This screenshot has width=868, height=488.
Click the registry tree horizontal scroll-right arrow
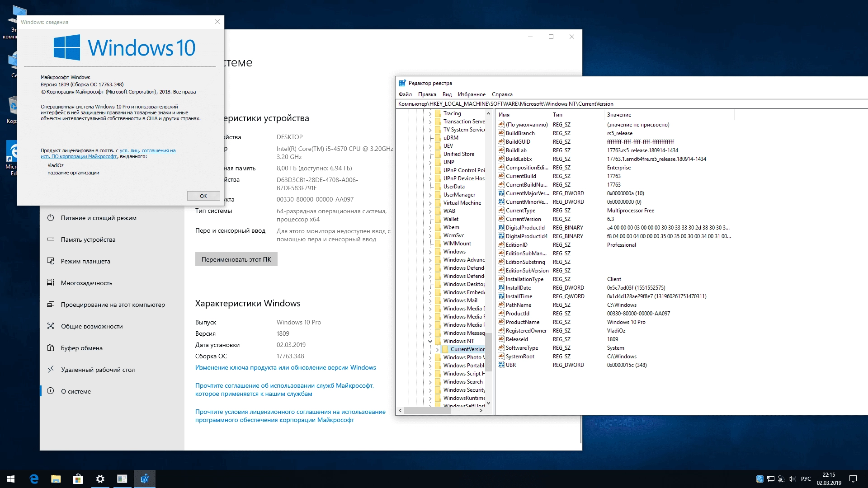pos(481,411)
